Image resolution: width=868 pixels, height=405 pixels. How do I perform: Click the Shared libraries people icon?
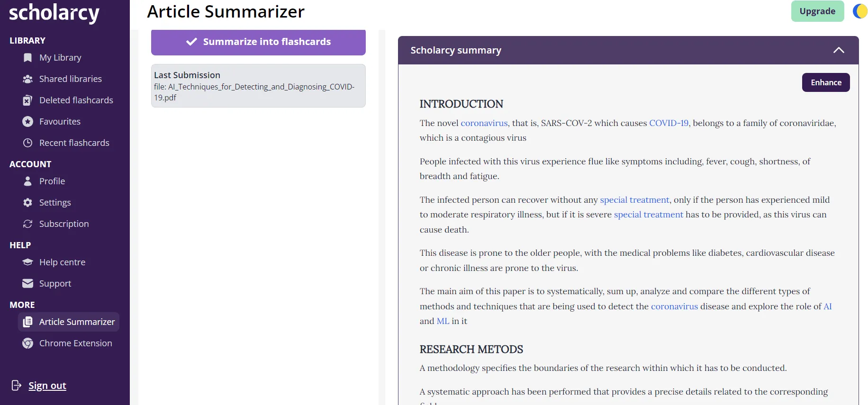pyautogui.click(x=27, y=79)
